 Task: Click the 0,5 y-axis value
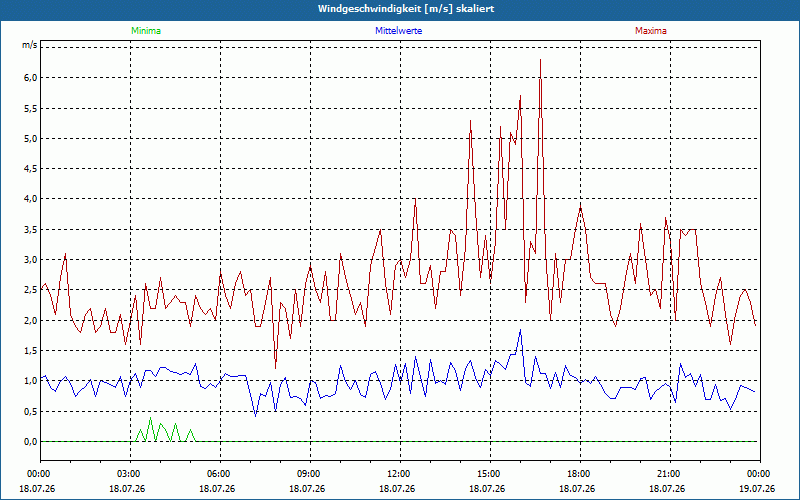(31, 411)
